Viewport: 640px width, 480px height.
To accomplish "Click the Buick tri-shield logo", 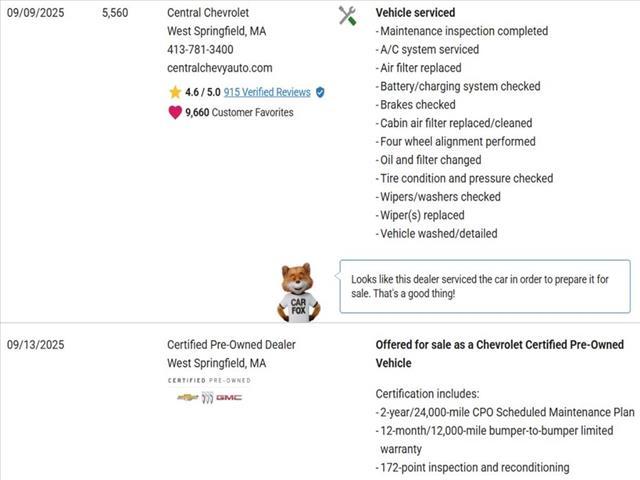I will [207, 397].
